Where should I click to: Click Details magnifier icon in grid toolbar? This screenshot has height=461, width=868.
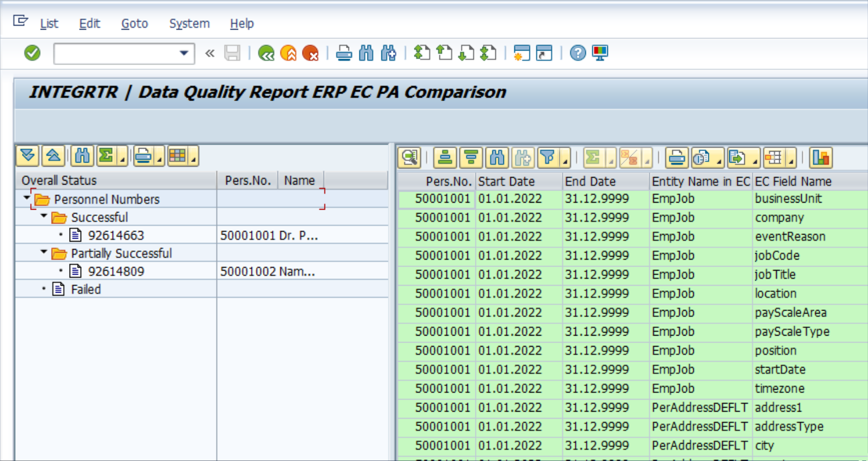click(x=409, y=157)
